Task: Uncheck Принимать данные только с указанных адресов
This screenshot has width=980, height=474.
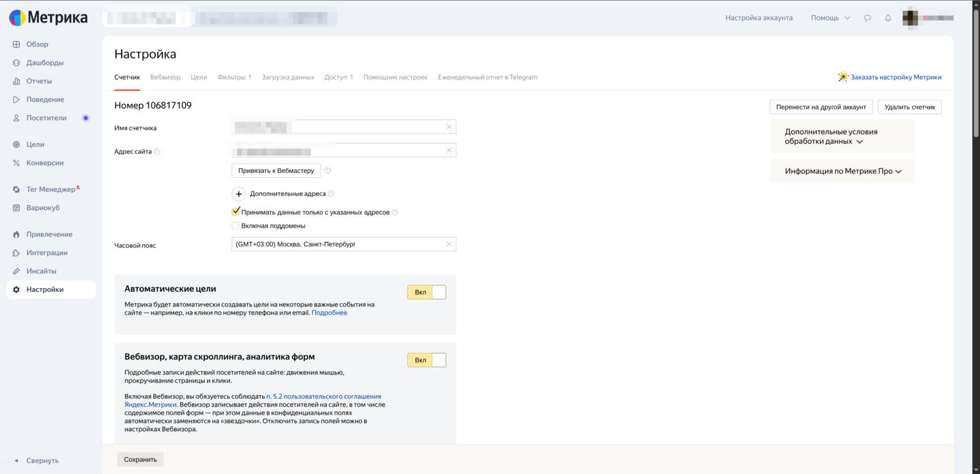Action: point(235,212)
